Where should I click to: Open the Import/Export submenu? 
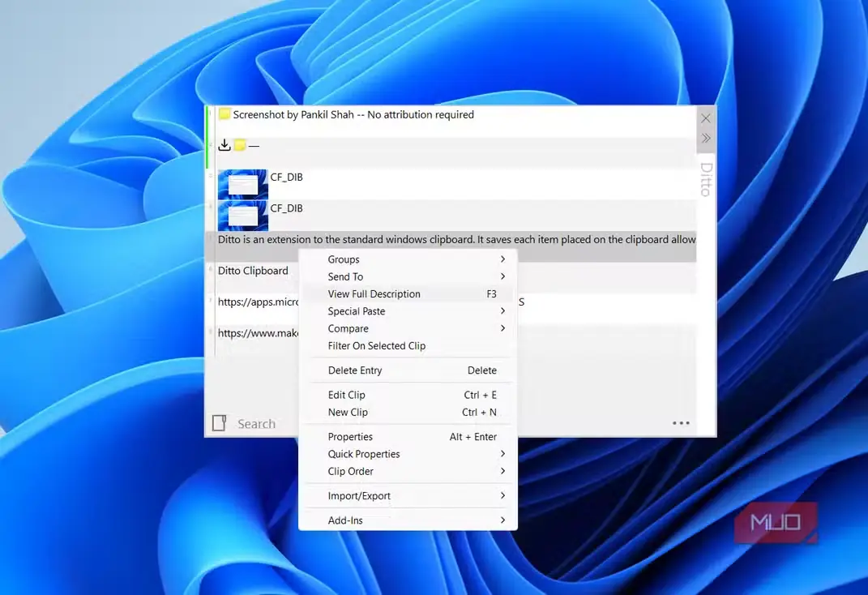408,496
